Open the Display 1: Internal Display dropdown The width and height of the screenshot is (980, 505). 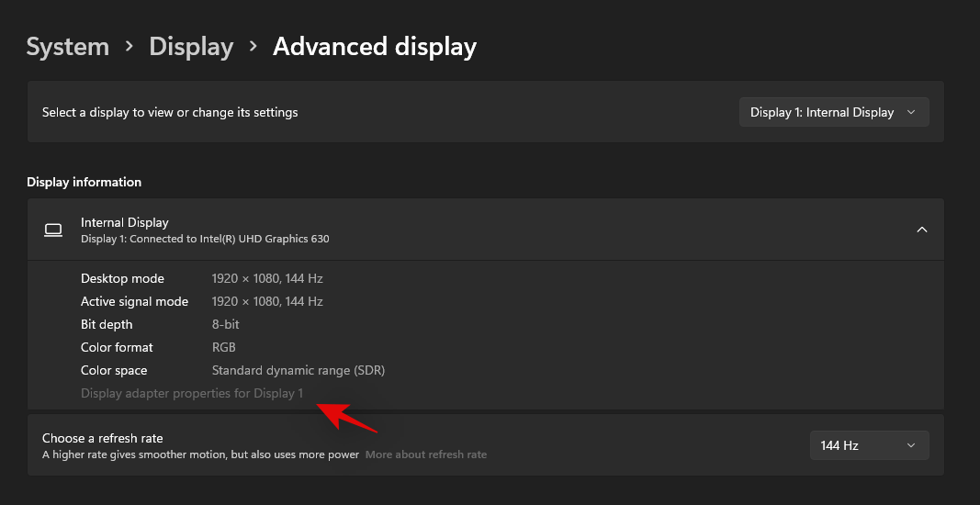(833, 112)
